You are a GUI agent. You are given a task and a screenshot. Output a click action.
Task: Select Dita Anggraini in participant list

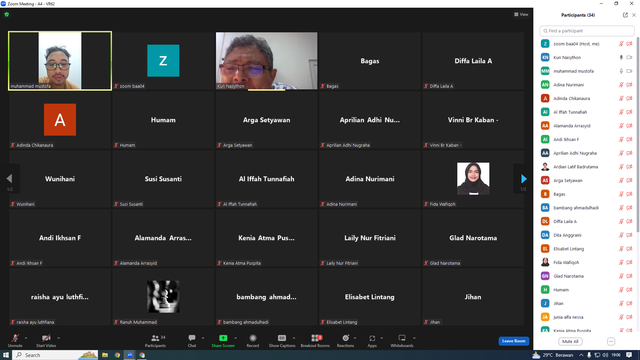pos(587,235)
